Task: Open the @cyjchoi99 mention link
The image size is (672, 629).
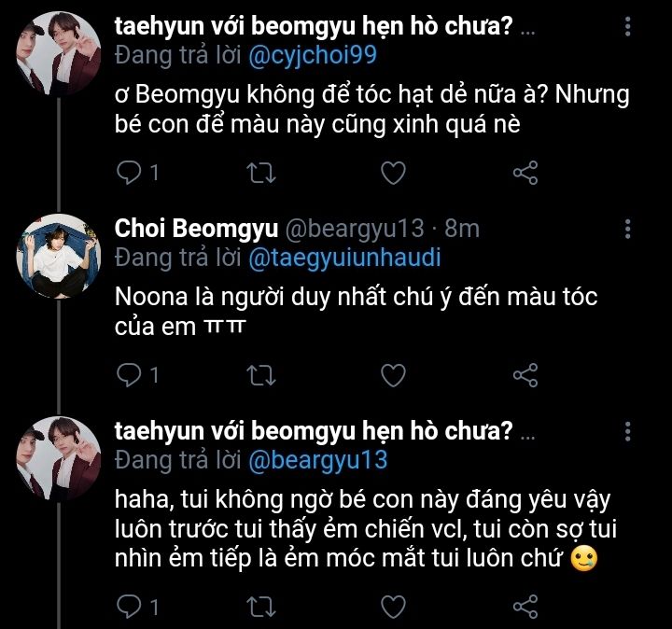Action: (313, 56)
